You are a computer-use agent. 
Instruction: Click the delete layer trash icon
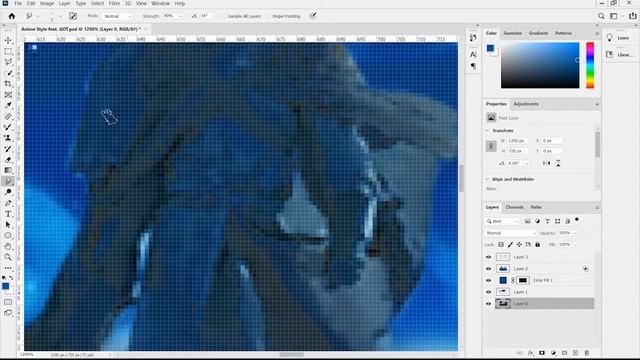click(x=587, y=353)
